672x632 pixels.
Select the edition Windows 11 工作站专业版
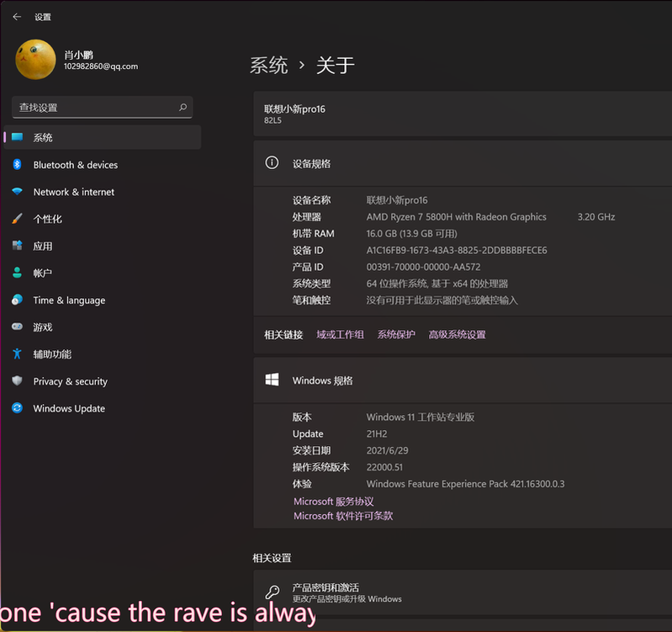click(x=420, y=417)
